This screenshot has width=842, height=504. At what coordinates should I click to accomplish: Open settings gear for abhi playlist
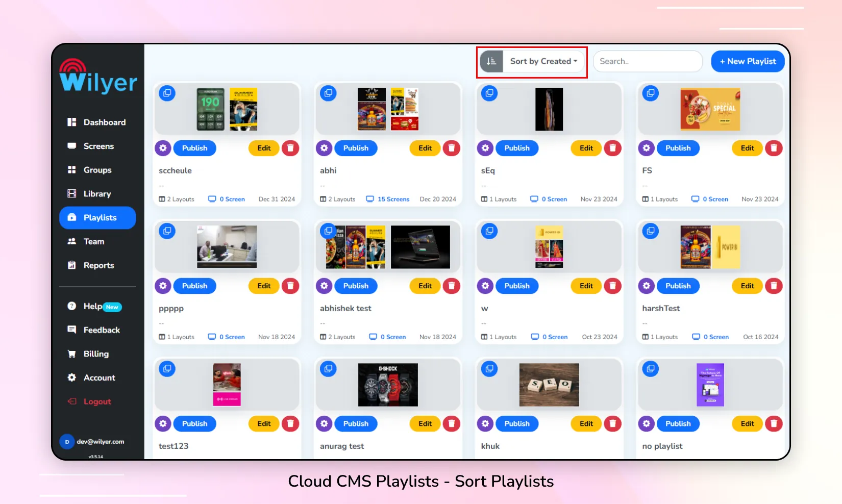pos(324,148)
